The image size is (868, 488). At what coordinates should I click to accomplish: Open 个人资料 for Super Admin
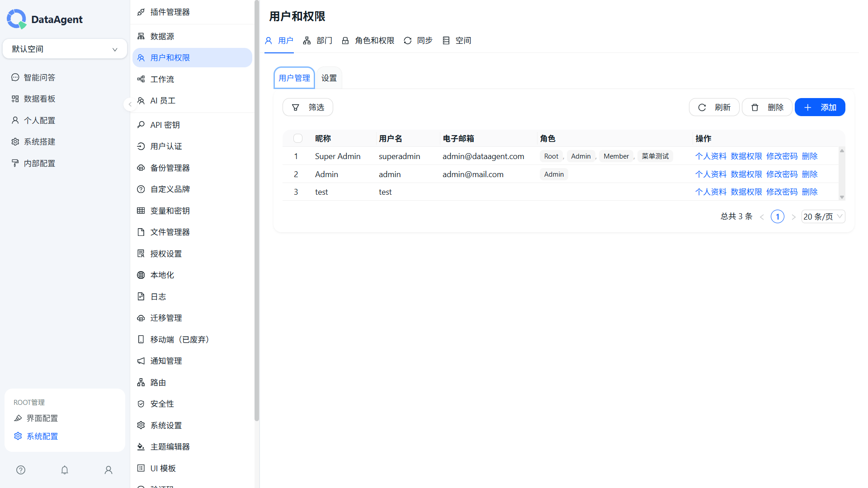point(711,156)
